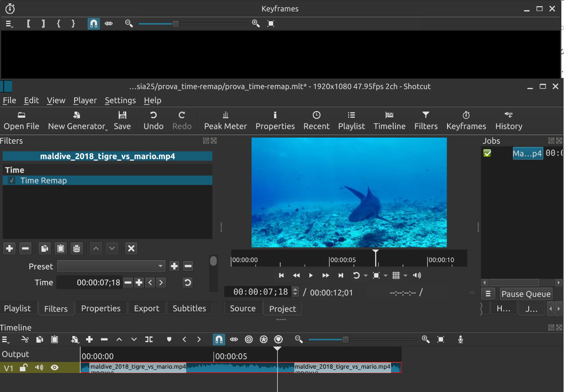
Task: Click the Record audio microphone icon
Action: (461, 339)
